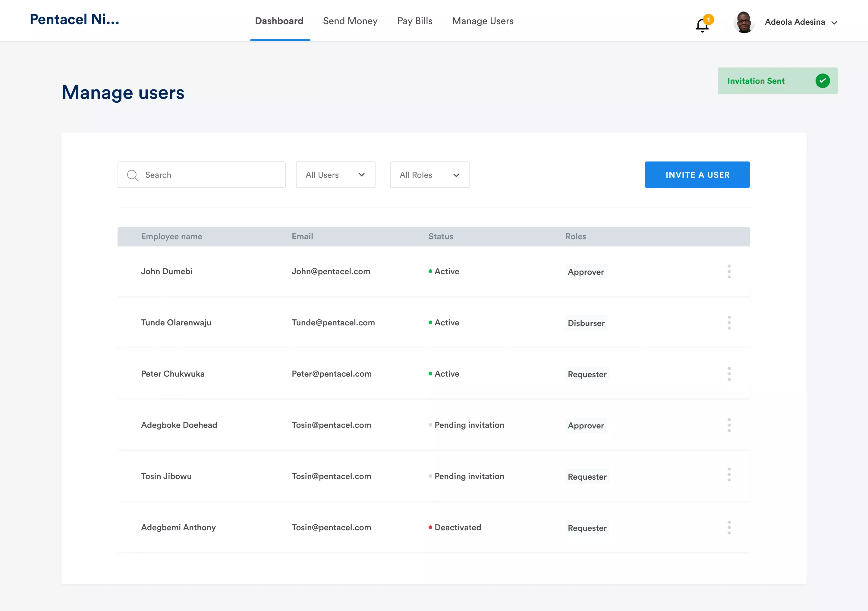The image size is (868, 611).
Task: Click the Manage users page heading
Action: (x=123, y=92)
